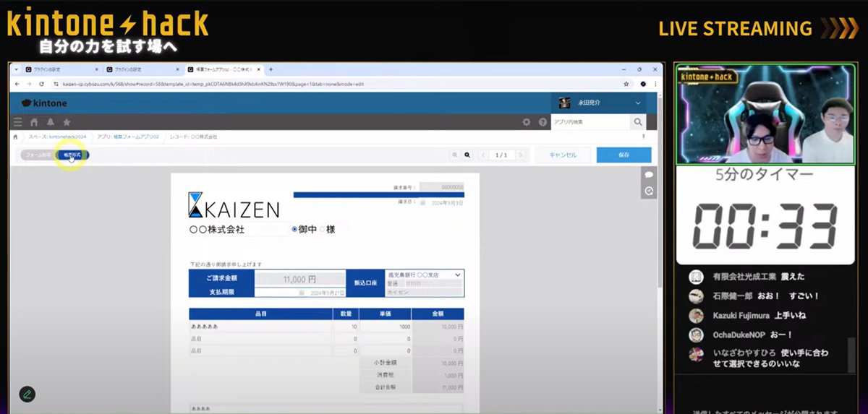The height and width of the screenshot is (414, 868).
Task: Open a new browser tab
Action: point(271,69)
